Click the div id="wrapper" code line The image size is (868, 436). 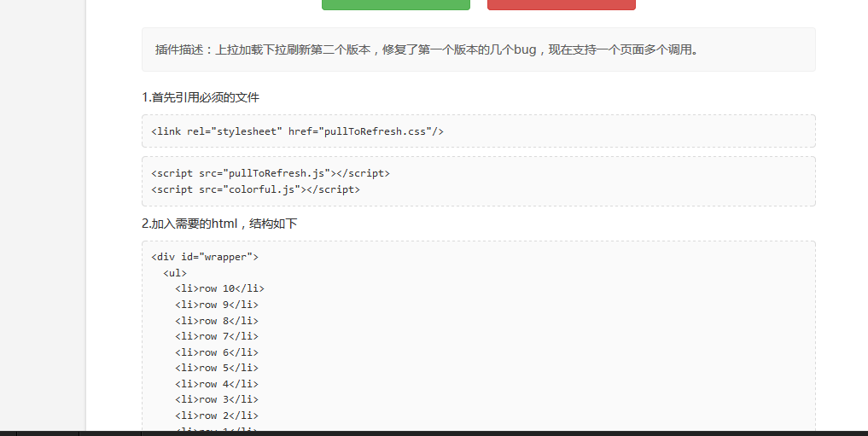click(205, 257)
